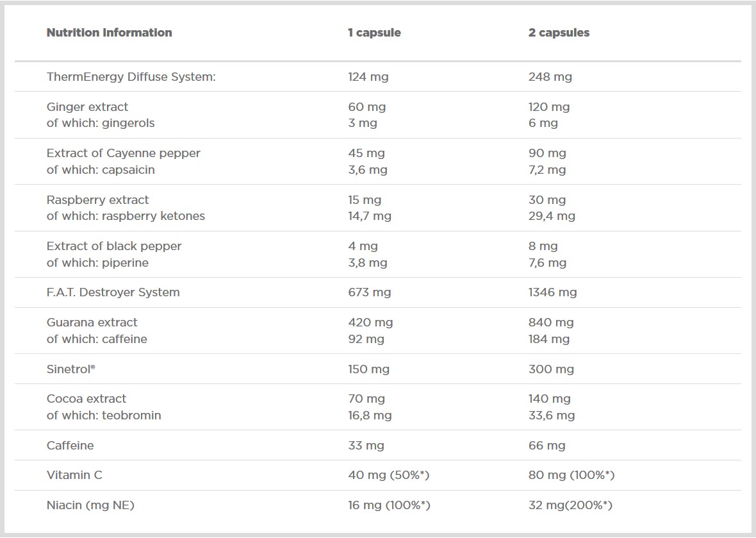Select the 1 capsule column header
This screenshot has width=756, height=538.
click(x=374, y=33)
